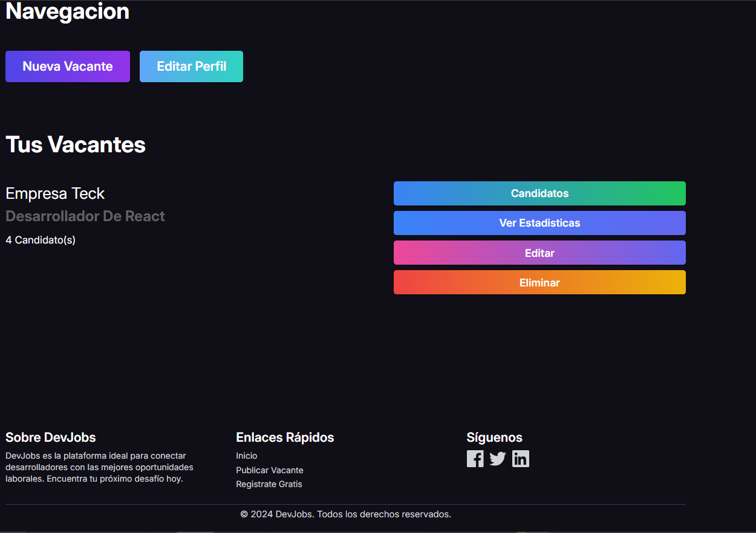Open Ver Estadisticas for the vacancy
This screenshot has width=756, height=533.
[x=539, y=223]
